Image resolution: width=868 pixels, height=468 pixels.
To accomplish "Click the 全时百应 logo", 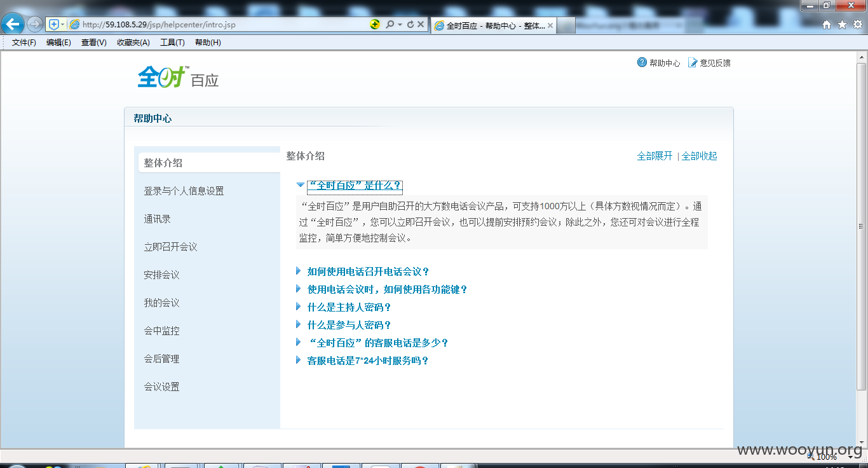I will (x=179, y=78).
